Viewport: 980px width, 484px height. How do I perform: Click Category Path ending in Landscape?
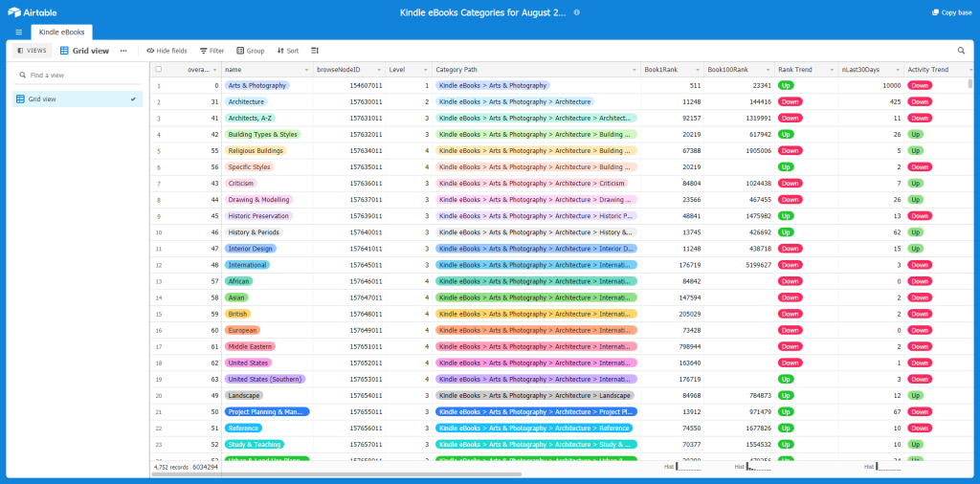click(534, 395)
